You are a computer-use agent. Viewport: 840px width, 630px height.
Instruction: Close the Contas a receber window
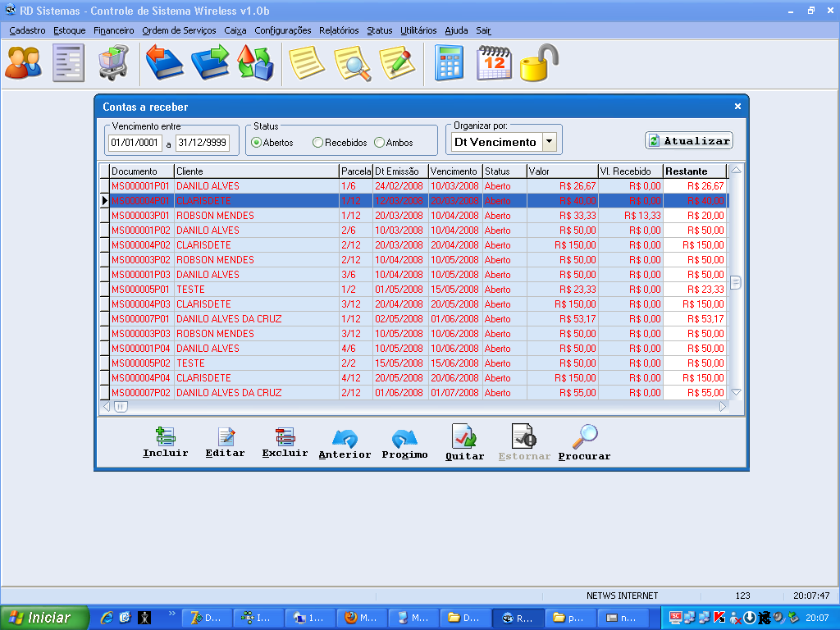[737, 106]
